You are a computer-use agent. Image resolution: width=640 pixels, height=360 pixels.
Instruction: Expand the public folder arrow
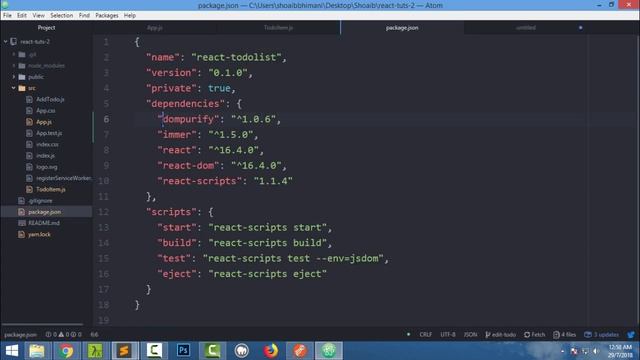(13, 77)
